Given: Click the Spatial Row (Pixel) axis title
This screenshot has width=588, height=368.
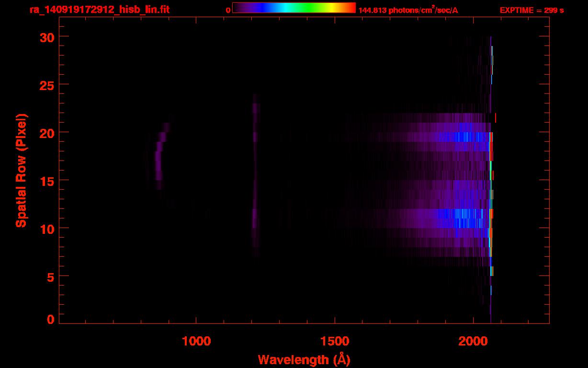Looking at the screenshot, I should (21, 171).
